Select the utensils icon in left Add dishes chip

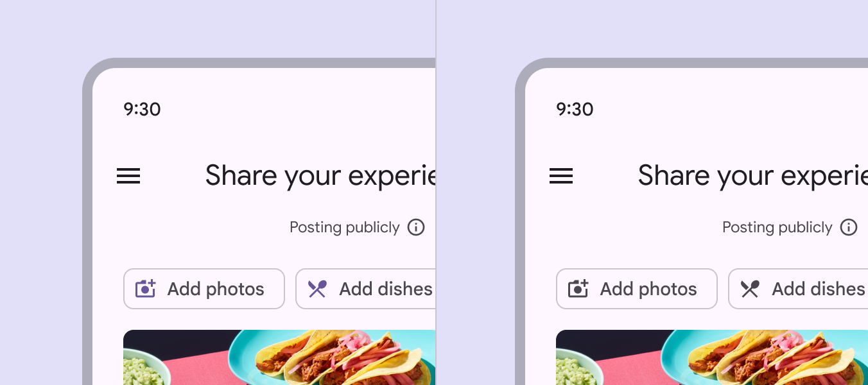click(x=317, y=289)
